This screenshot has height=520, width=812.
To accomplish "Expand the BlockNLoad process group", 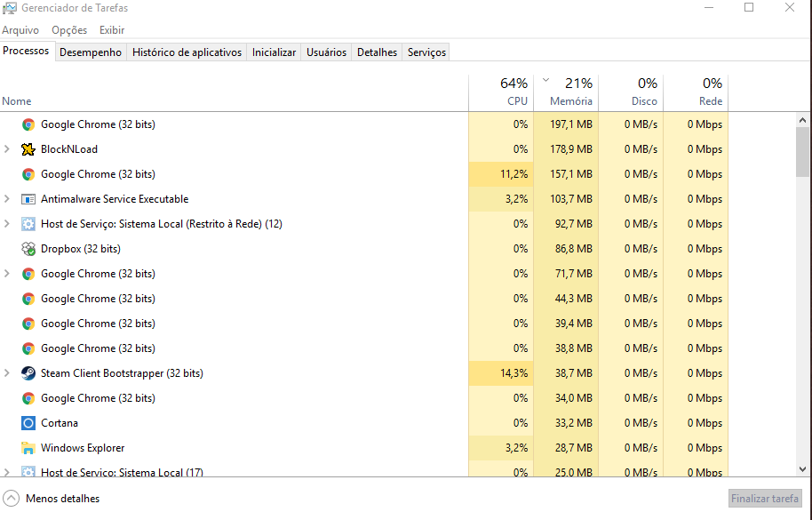I will (7, 149).
